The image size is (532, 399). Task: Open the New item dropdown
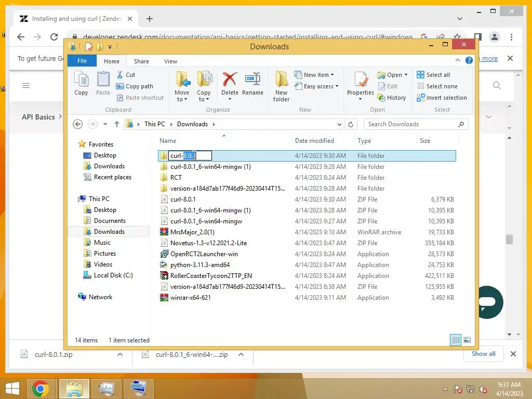[x=314, y=75]
